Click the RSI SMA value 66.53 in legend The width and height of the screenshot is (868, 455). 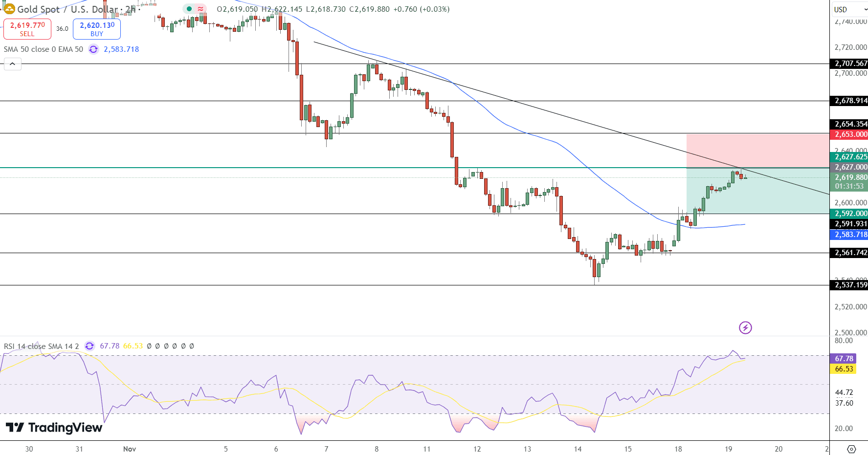(133, 346)
